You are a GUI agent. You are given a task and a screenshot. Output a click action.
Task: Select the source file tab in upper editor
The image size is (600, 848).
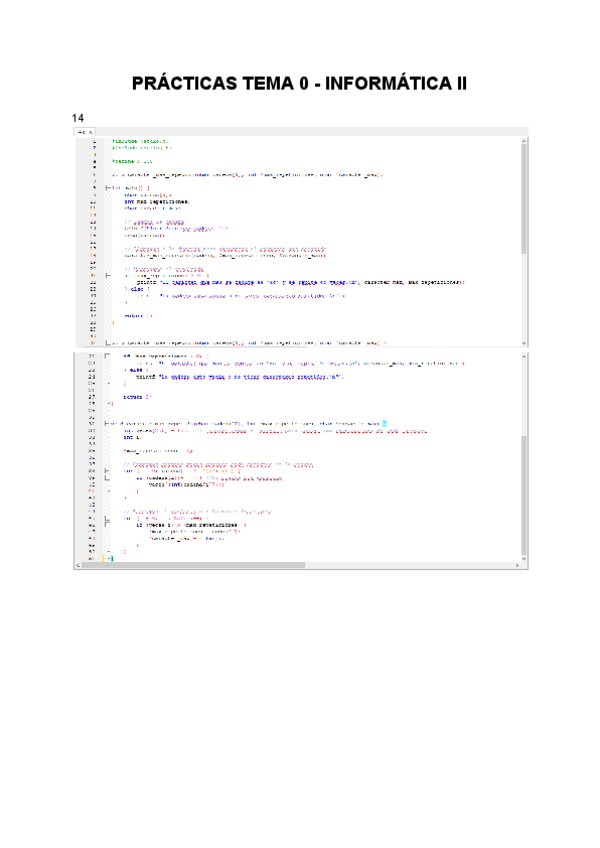click(x=81, y=131)
